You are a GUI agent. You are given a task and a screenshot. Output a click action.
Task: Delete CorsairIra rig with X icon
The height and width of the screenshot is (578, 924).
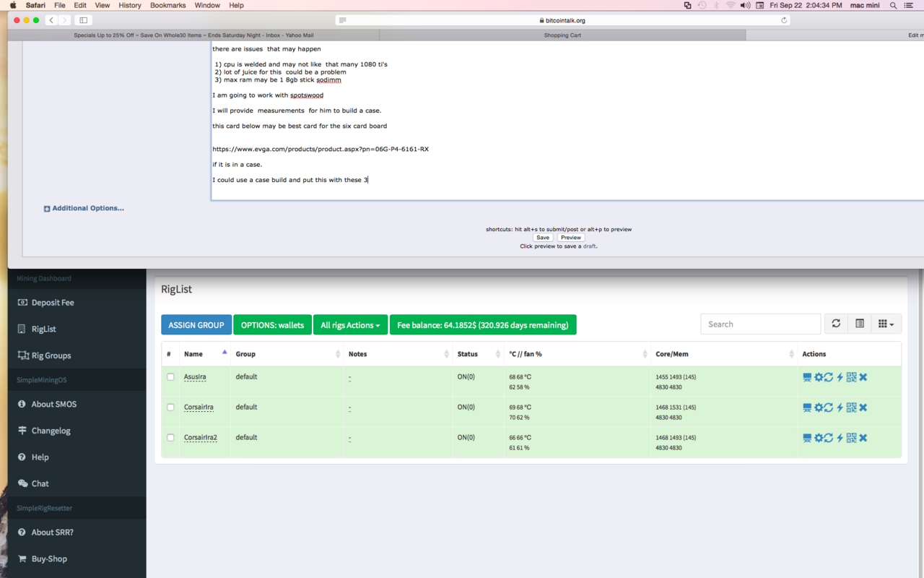(x=863, y=407)
